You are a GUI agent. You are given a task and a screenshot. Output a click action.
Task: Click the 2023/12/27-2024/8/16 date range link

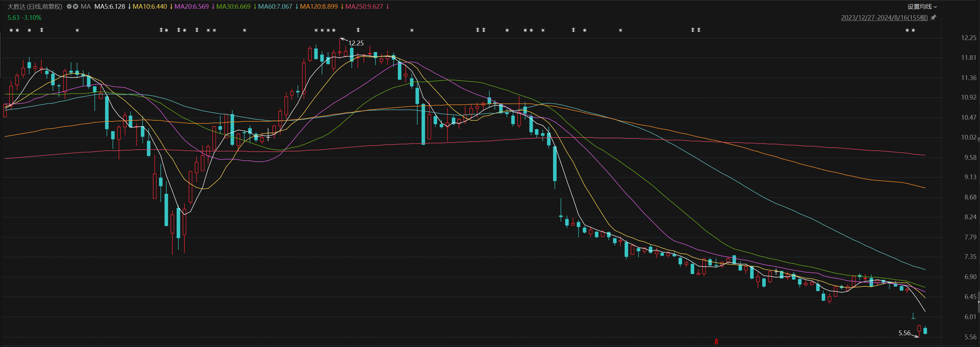(x=884, y=17)
